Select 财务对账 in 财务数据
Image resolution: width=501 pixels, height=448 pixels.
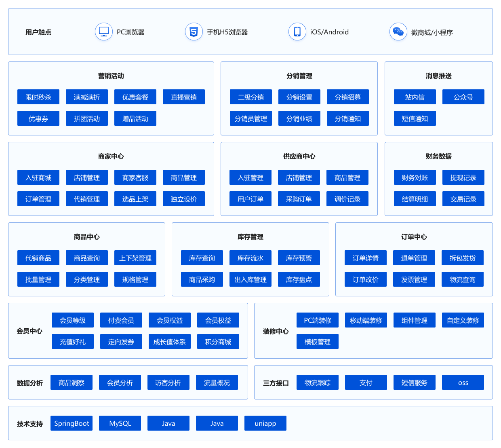pos(415,178)
